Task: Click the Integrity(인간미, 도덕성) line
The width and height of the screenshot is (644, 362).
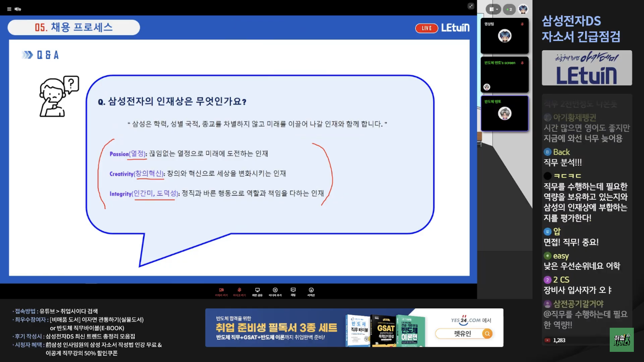Action: (x=217, y=194)
